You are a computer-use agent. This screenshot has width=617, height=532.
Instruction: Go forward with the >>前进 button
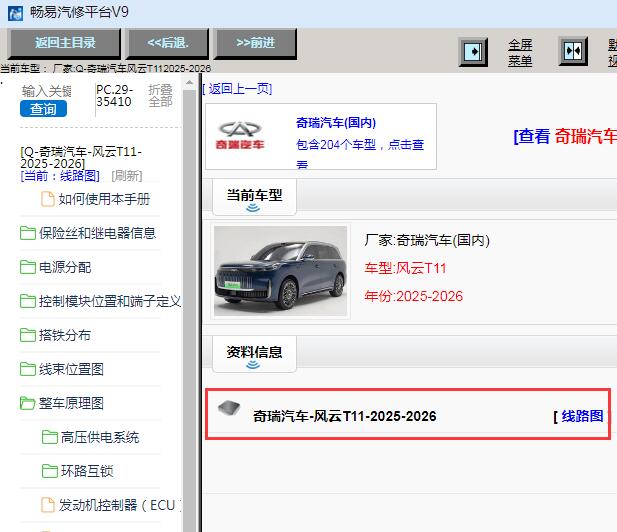[255, 42]
